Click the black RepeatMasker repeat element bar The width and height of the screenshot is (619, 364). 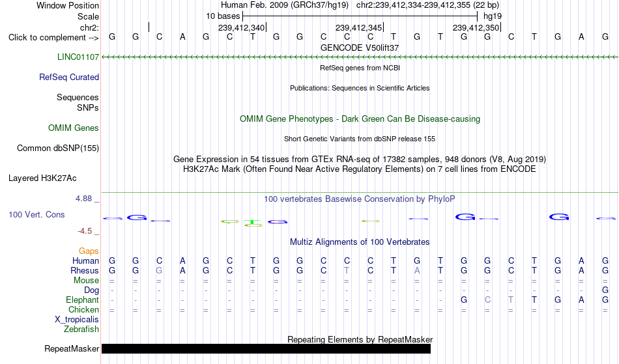tap(266, 348)
